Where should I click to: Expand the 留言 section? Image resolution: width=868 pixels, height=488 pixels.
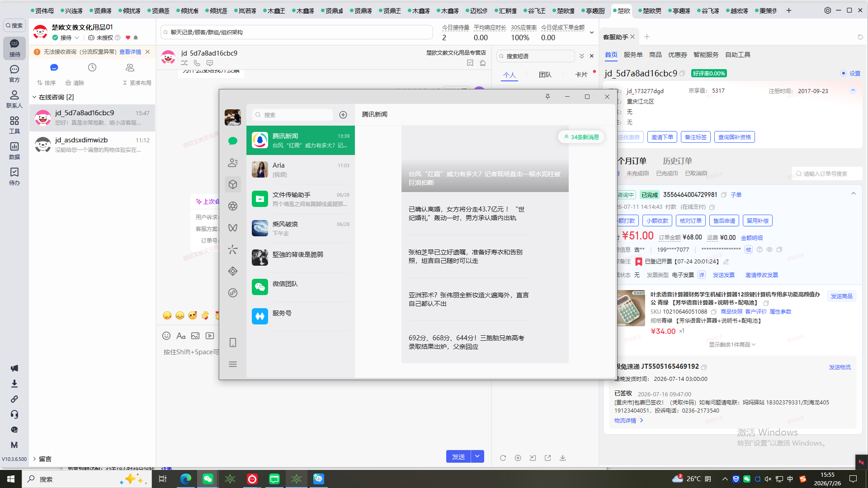(x=34, y=459)
